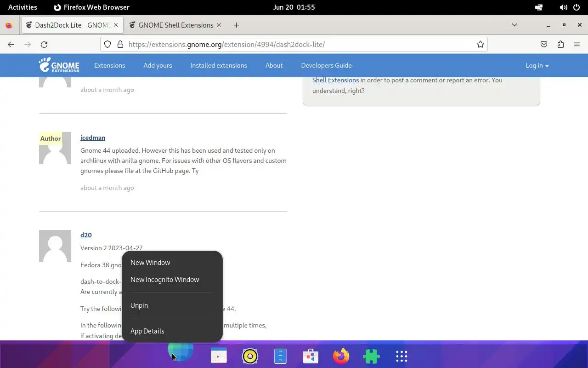Select New Window from context menu
This screenshot has height=368, width=588.
click(172, 263)
